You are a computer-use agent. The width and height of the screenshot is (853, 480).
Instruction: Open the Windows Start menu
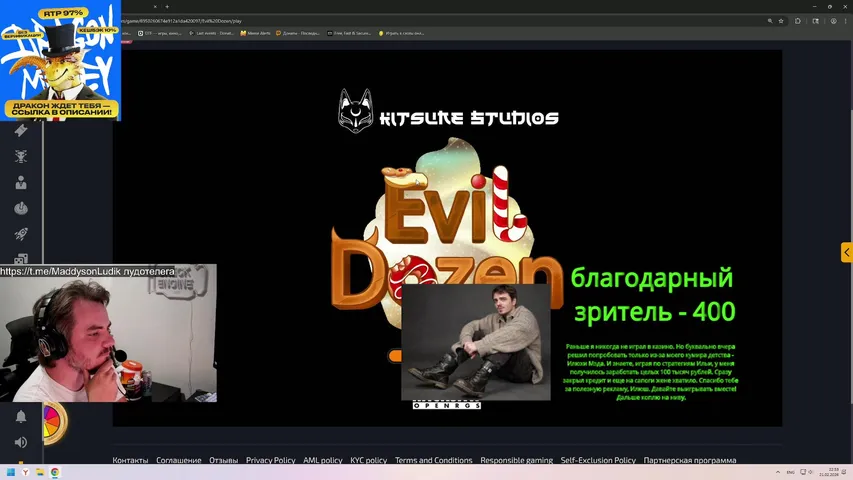(x=11, y=472)
